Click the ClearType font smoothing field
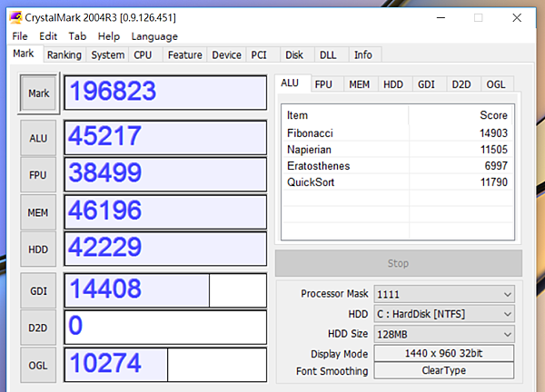Viewport: 545px width, 392px height. 444,370
